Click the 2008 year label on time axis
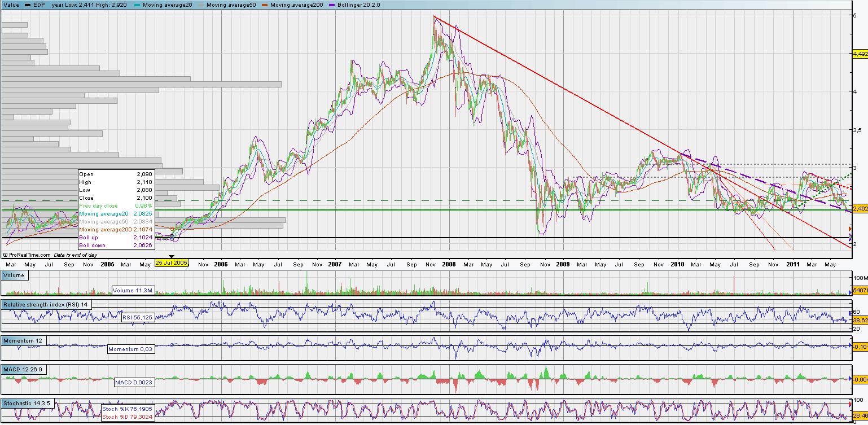Image resolution: width=868 pixels, height=425 pixels. point(450,264)
